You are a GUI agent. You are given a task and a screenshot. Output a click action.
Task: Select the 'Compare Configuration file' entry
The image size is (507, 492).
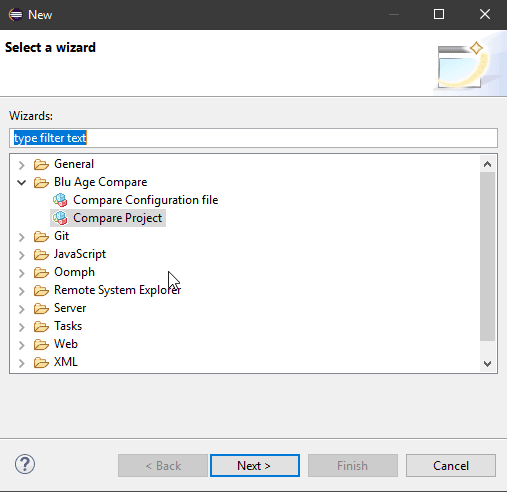[x=145, y=200]
